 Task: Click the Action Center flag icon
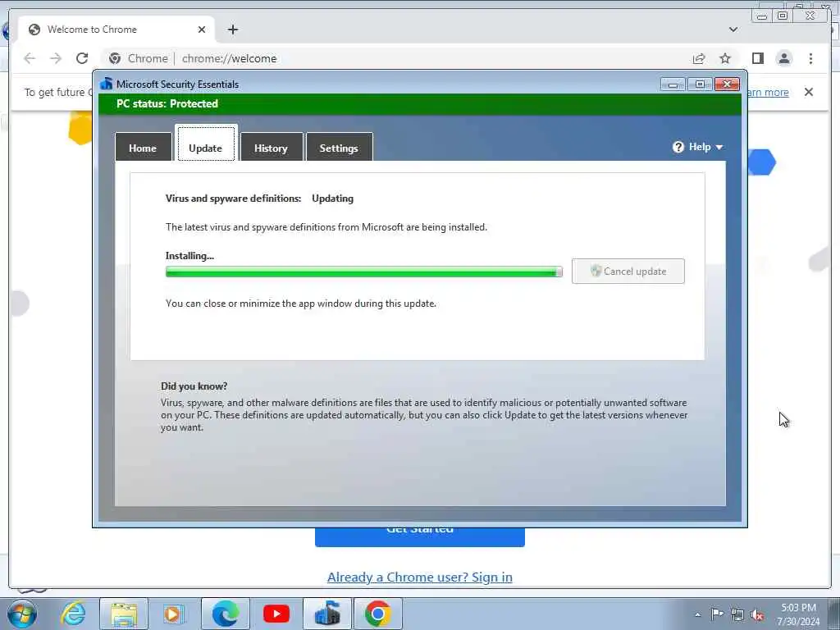(717, 614)
